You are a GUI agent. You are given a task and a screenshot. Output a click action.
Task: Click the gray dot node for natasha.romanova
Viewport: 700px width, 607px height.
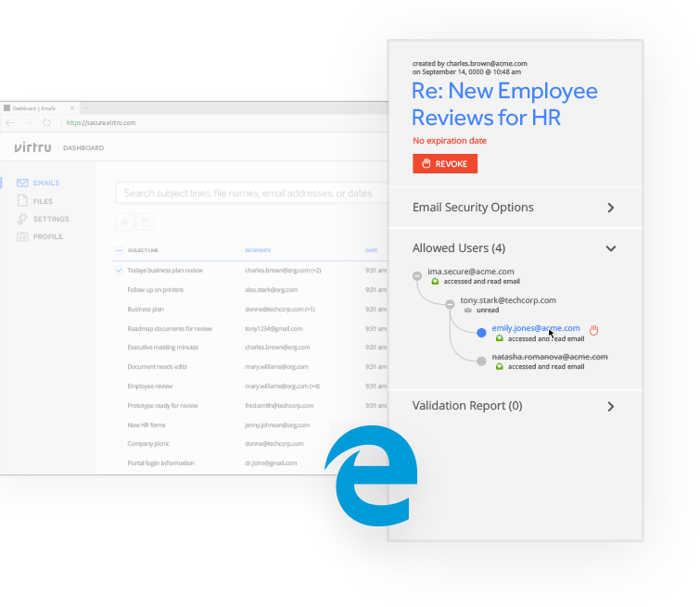point(481,361)
